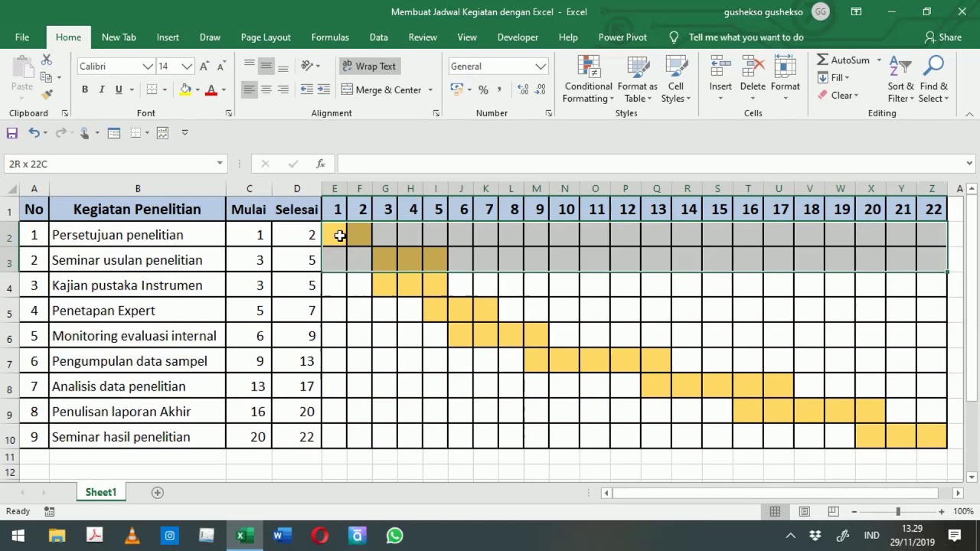Viewport: 980px width, 551px height.
Task: Open the Page Layout tab
Action: click(x=266, y=37)
